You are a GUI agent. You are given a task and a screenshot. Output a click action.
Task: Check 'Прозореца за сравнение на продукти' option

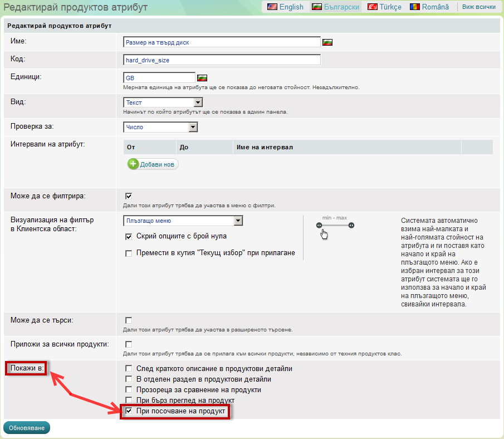tap(129, 390)
